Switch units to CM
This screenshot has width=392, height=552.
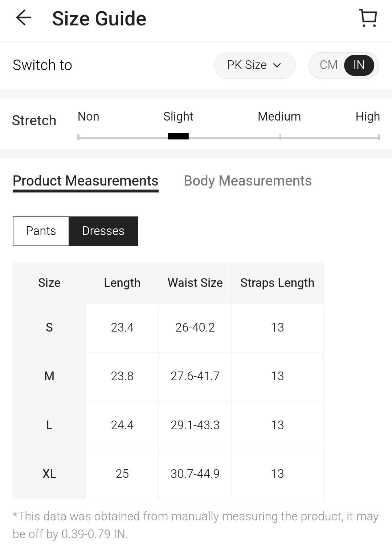point(328,65)
